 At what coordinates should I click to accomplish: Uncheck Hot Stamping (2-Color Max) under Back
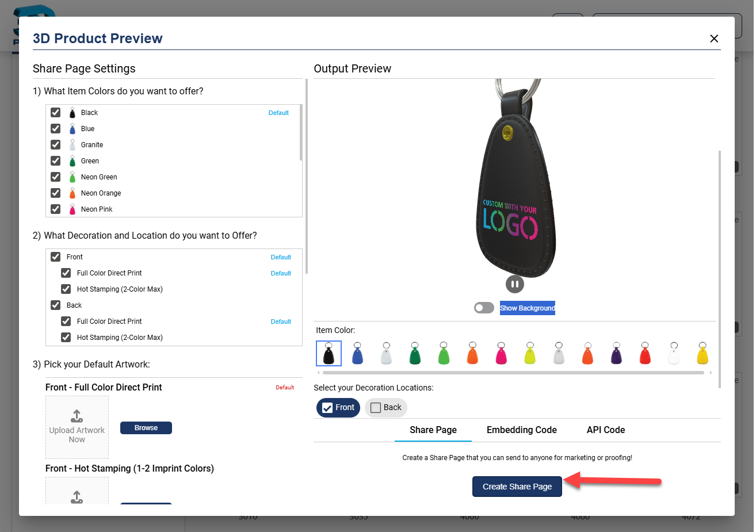point(66,338)
